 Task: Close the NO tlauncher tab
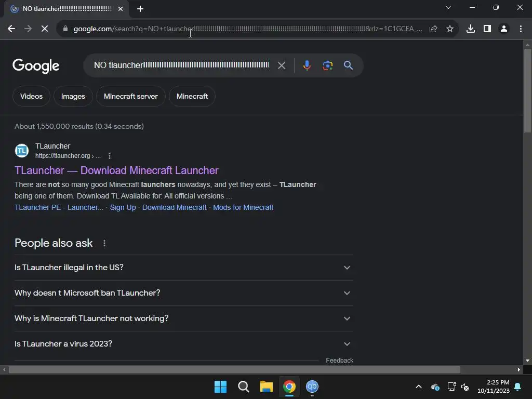point(121,9)
